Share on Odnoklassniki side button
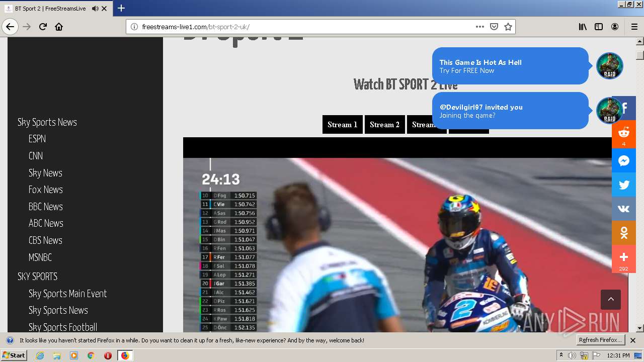The width and height of the screenshot is (644, 362). pyautogui.click(x=624, y=233)
